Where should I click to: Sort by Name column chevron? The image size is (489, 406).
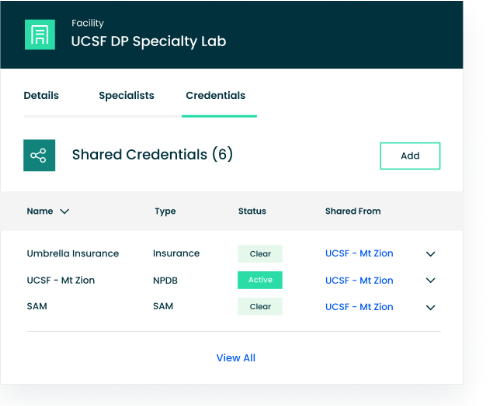coord(64,211)
